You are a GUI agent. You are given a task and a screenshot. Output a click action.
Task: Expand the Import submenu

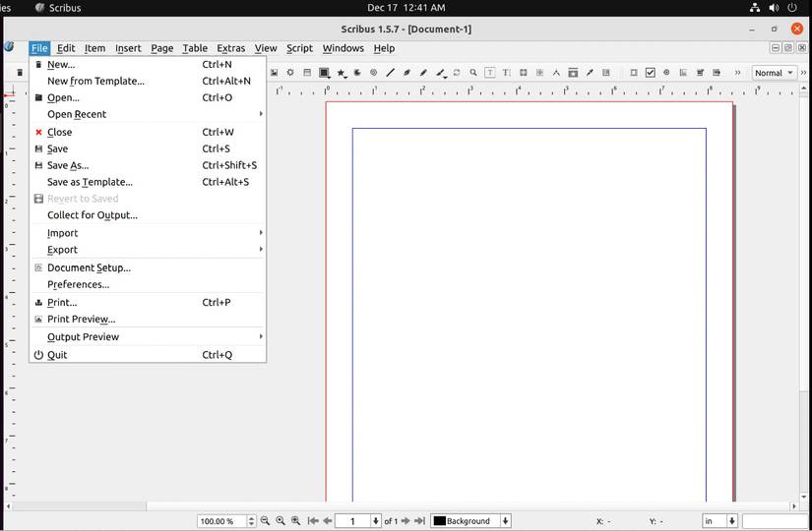tap(148, 233)
